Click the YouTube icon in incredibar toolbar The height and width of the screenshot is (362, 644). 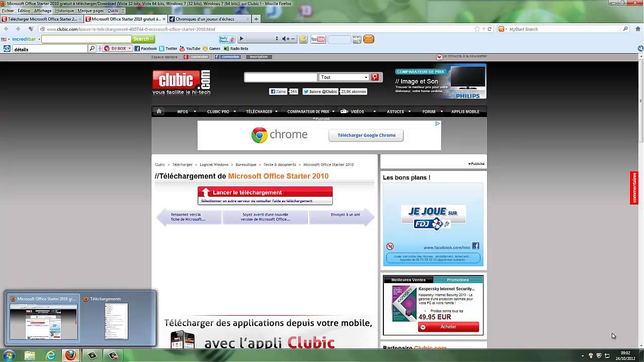pos(318,39)
